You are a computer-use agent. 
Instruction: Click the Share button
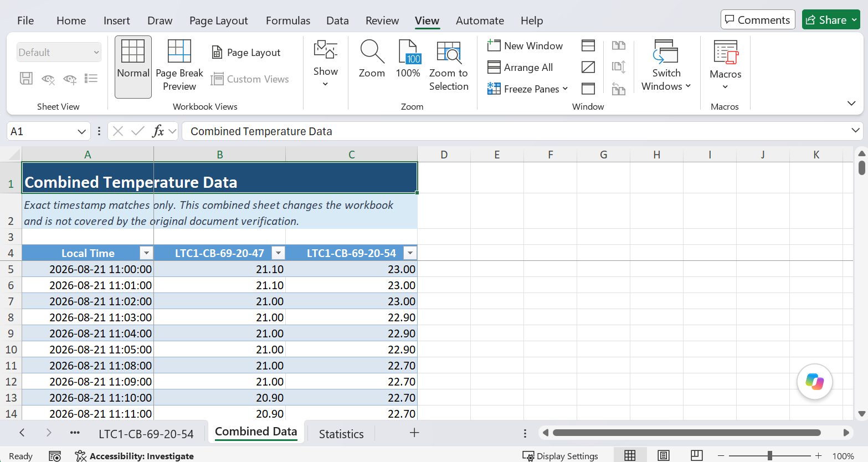pyautogui.click(x=831, y=20)
